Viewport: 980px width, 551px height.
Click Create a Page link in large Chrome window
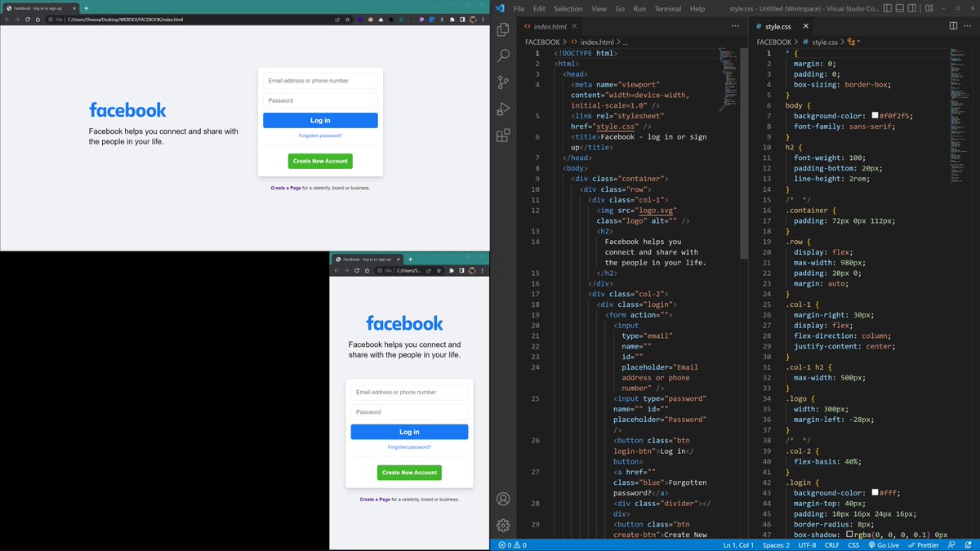coord(286,188)
